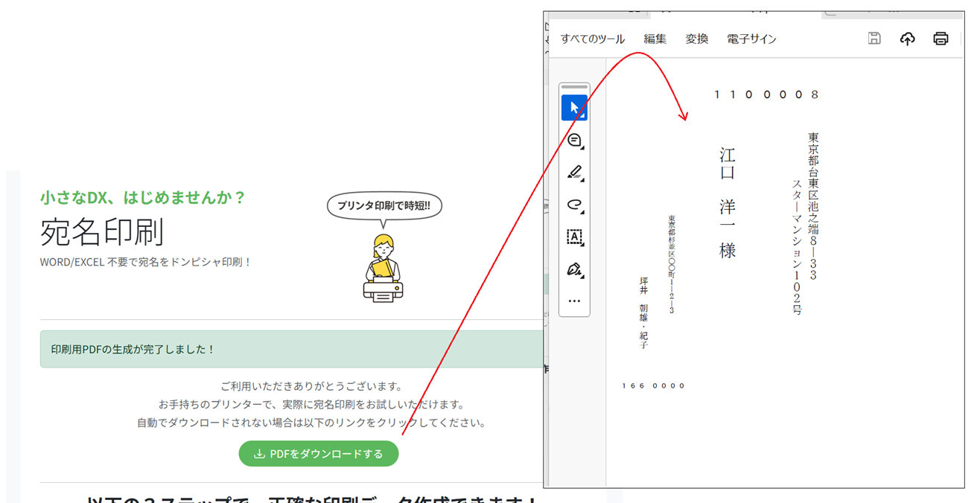Screen dimensions: 980x503
Task: Click the woman with printer illustration
Action: pos(383,268)
